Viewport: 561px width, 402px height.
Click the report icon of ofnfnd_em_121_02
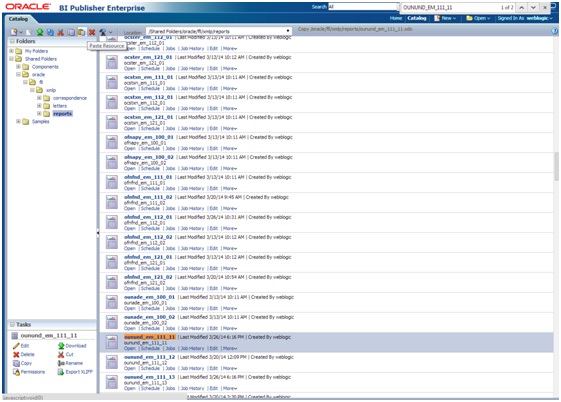tap(112, 282)
